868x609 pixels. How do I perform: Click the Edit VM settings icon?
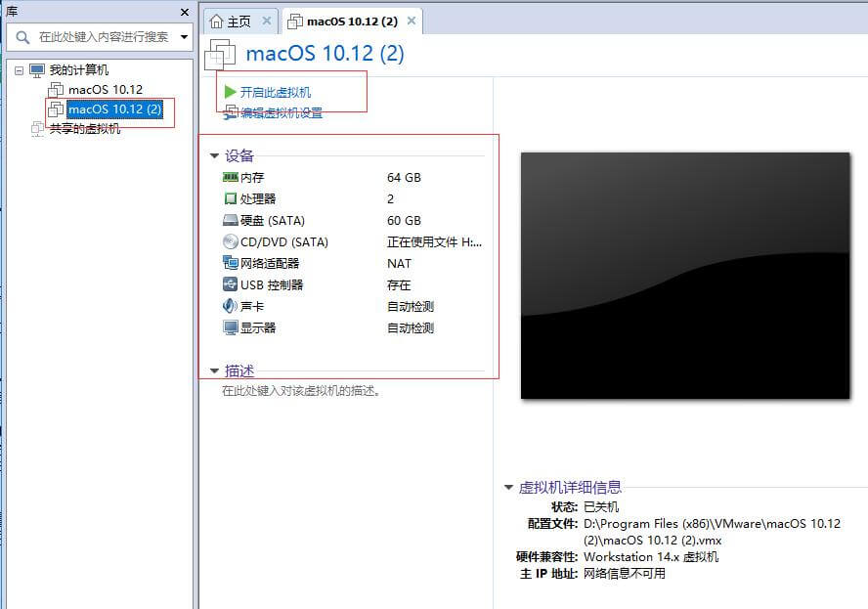(231, 113)
